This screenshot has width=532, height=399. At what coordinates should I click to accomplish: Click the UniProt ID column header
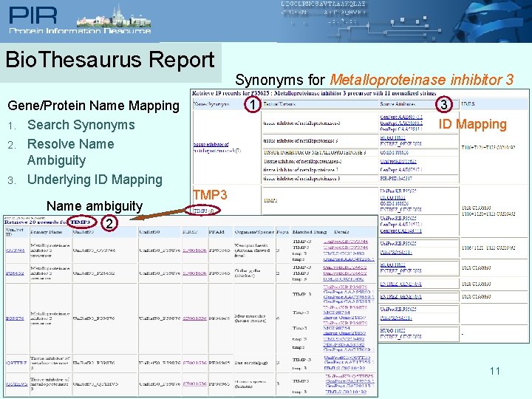click(x=15, y=232)
